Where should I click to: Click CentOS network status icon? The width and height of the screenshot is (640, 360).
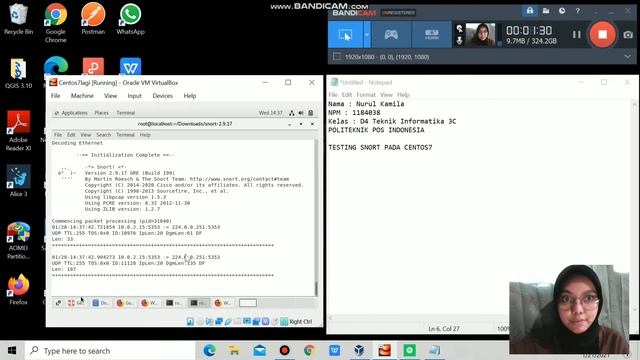click(291, 113)
